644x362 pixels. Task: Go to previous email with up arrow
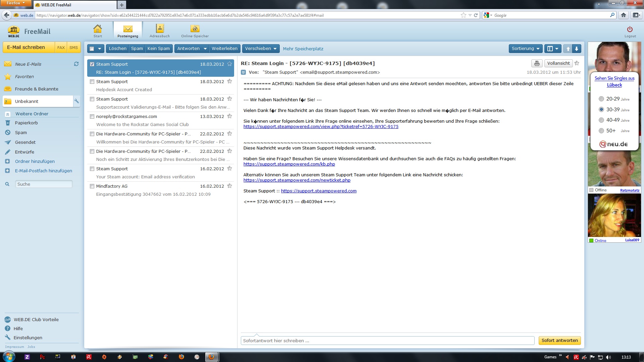point(568,49)
